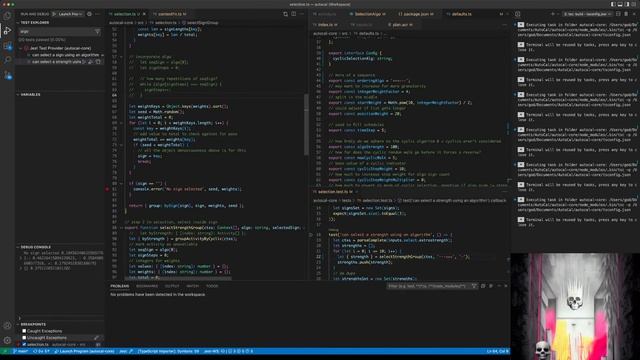The height and width of the screenshot is (360, 640).
Task: Fold the code block at 'if (sign == "")'
Action: tap(121, 184)
